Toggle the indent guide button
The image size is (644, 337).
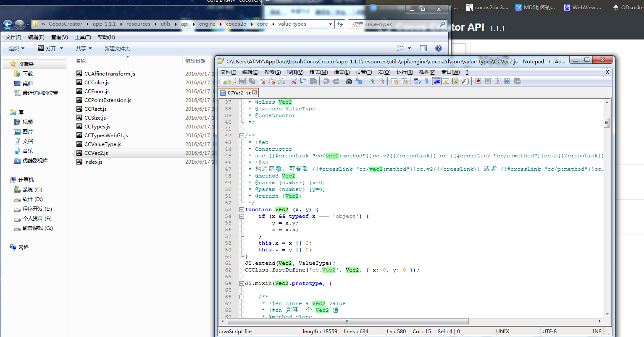(436, 81)
